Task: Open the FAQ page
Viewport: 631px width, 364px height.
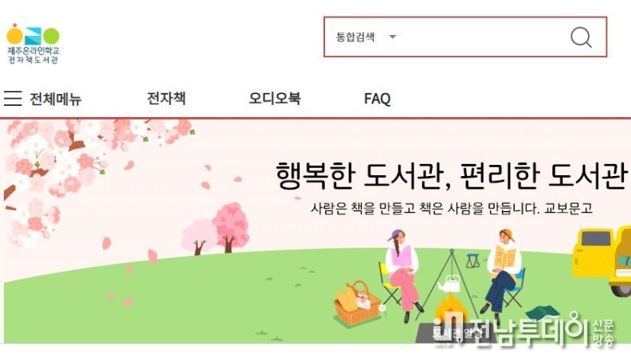Action: pyautogui.click(x=377, y=99)
